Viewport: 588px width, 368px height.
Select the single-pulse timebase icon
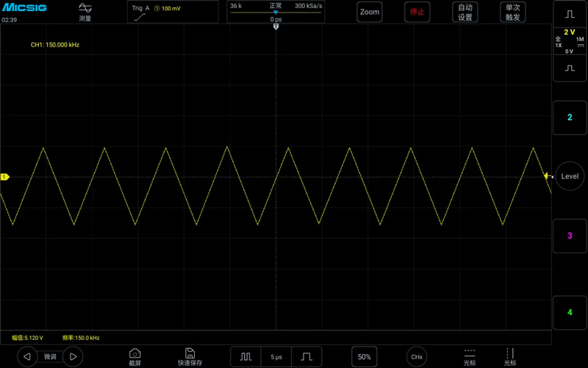click(306, 356)
